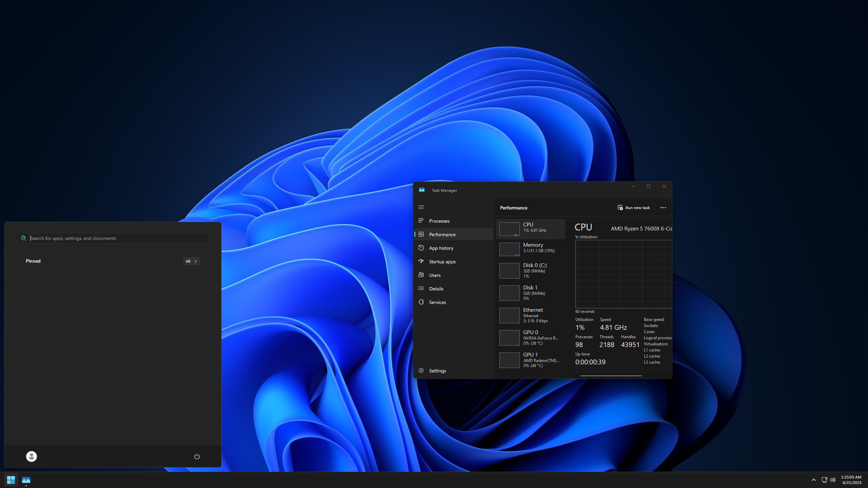Viewport: 868px width, 488px height.
Task: Open Task Manager Settings page
Action: pyautogui.click(x=454, y=371)
